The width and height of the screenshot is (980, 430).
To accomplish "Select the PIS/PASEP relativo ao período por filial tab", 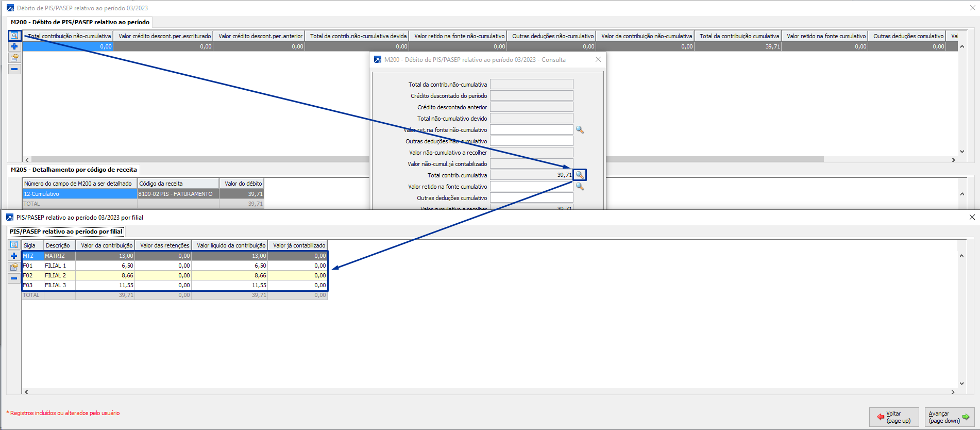I will (66, 231).
